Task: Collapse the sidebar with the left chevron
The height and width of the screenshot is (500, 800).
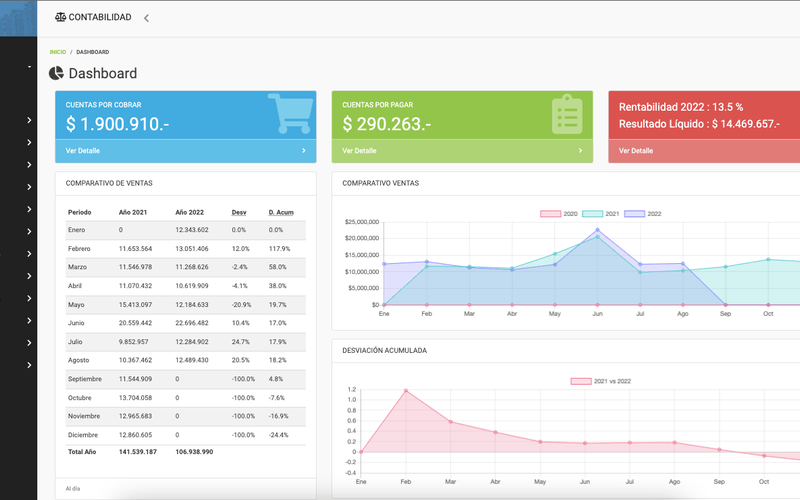Action: tap(146, 18)
